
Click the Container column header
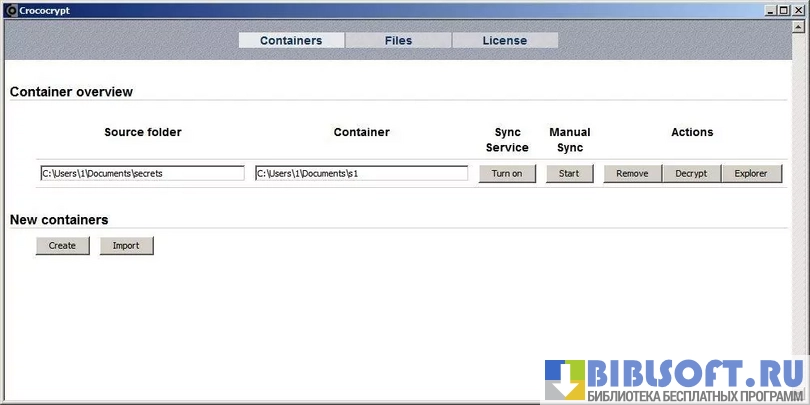361,132
